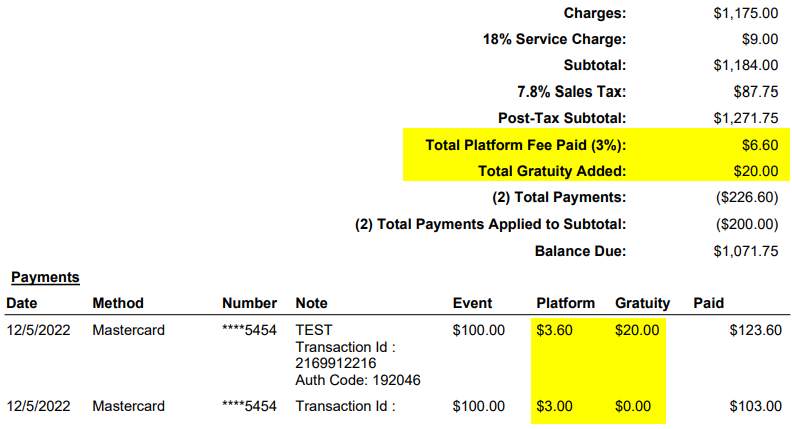Click the TEST note text
This screenshot has height=429, width=792.
[314, 330]
